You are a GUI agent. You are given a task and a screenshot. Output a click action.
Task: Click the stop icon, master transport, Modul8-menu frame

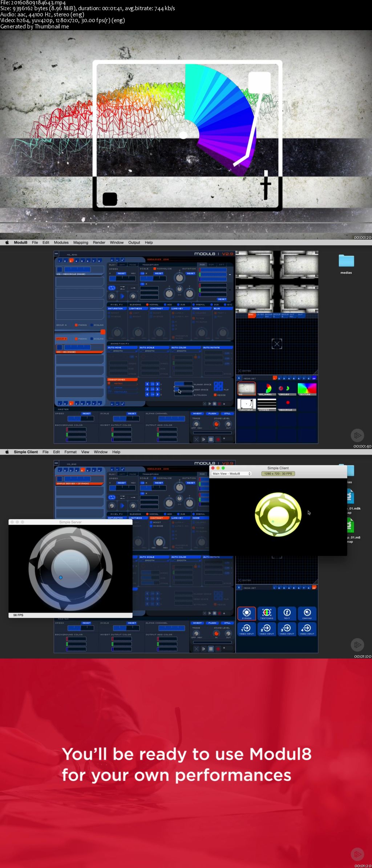[211, 439]
